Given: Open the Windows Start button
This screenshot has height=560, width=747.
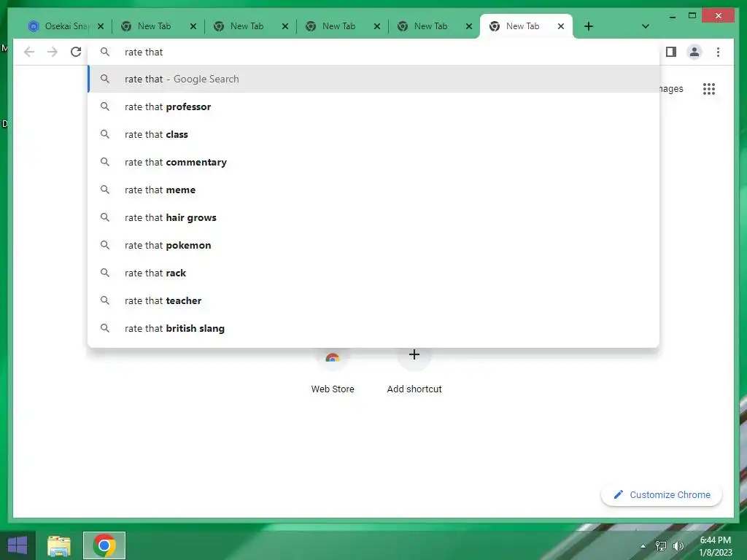Looking at the screenshot, I should pyautogui.click(x=18, y=545).
